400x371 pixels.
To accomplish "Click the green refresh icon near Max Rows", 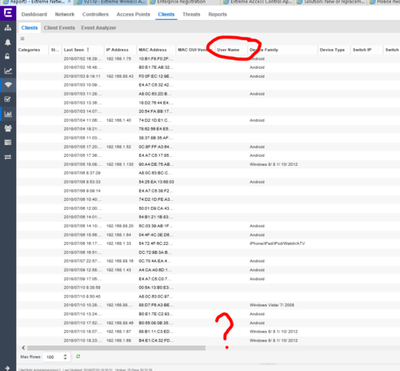I will pyautogui.click(x=78, y=357).
